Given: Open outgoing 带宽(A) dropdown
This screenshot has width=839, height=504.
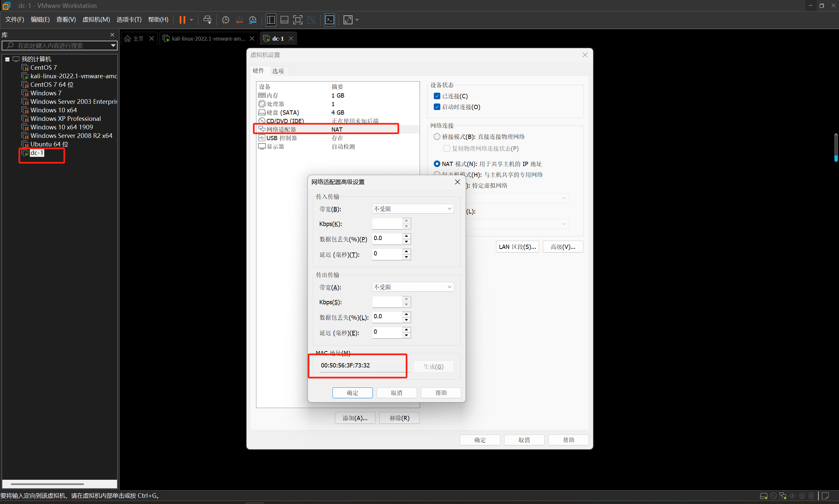Looking at the screenshot, I should [x=413, y=287].
